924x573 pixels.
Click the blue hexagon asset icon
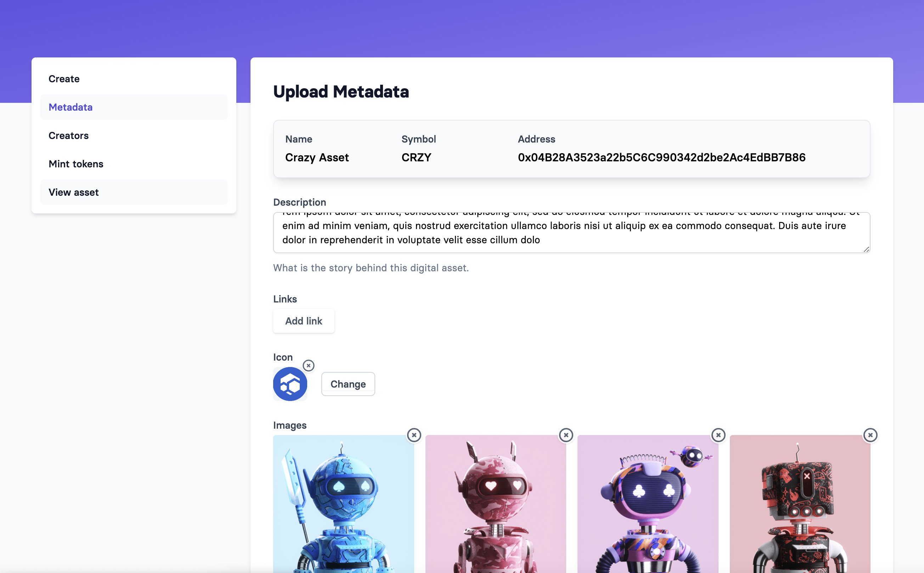click(291, 384)
